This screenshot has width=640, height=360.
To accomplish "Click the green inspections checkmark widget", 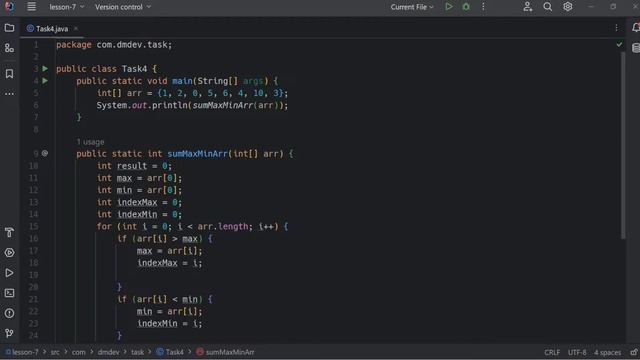I will [x=619, y=44].
